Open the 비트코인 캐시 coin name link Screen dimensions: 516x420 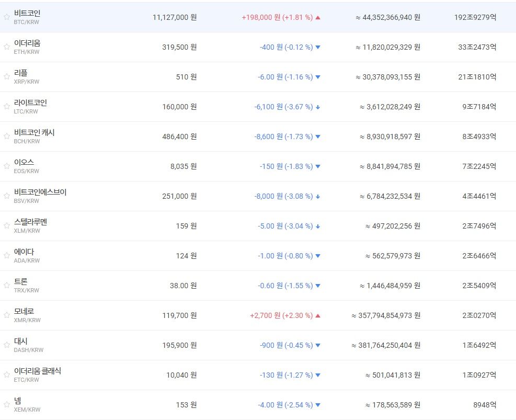(34, 132)
